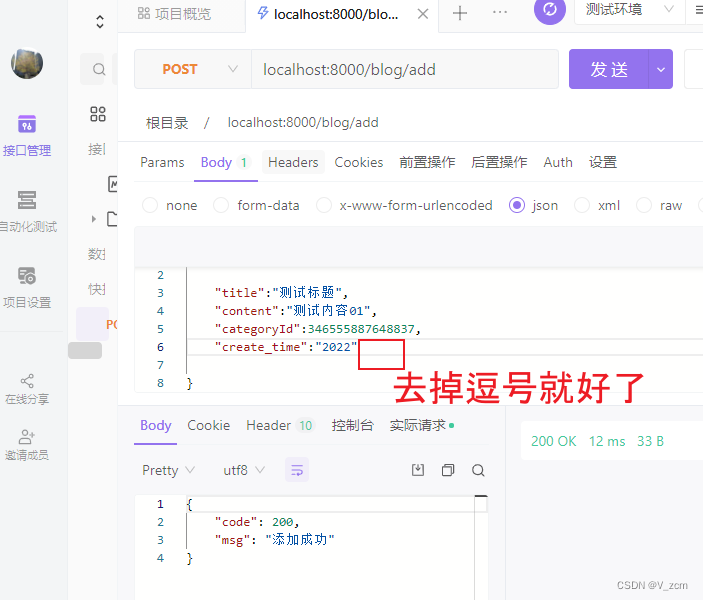Switch to the 后置操作 tab
The height and width of the screenshot is (600, 703).
point(499,162)
